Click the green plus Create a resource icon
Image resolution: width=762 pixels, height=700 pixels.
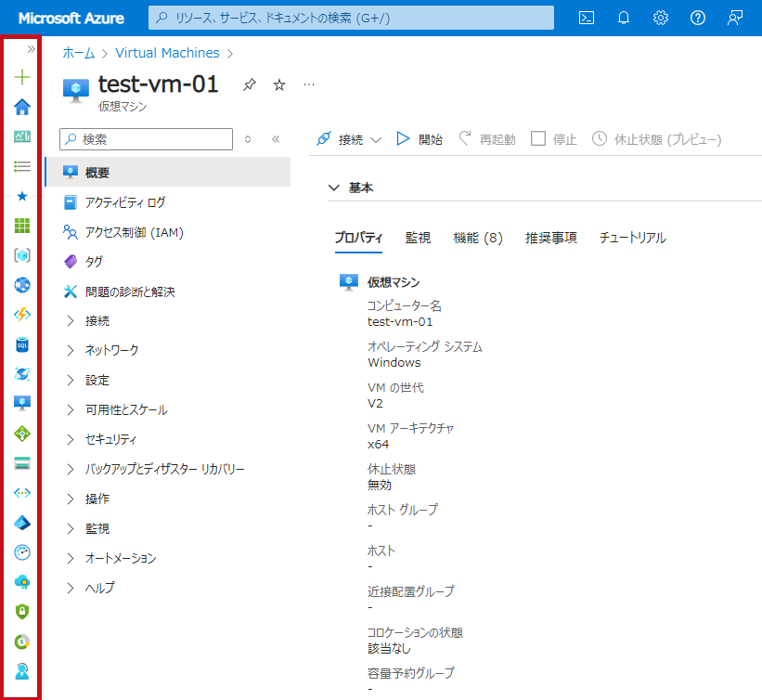pyautogui.click(x=22, y=77)
